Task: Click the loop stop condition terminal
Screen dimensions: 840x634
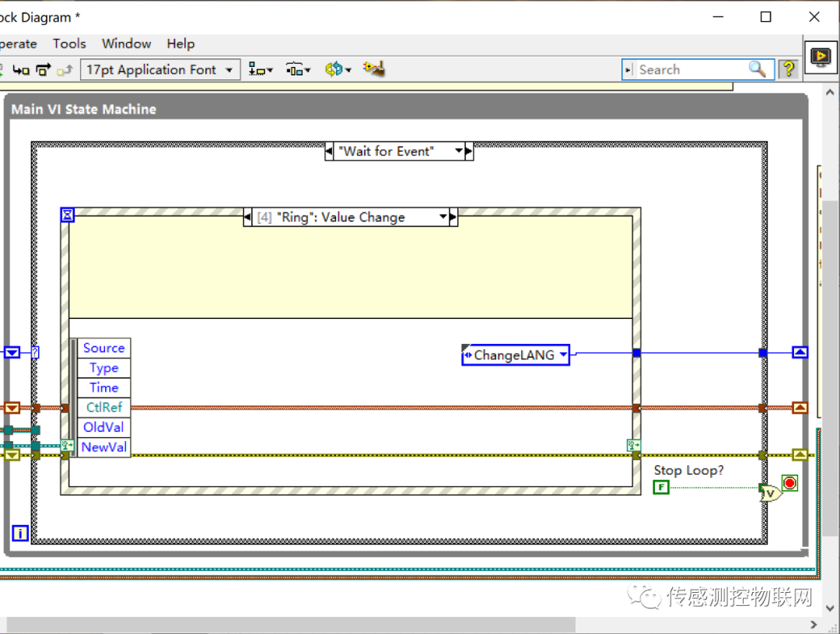Action: [790, 484]
